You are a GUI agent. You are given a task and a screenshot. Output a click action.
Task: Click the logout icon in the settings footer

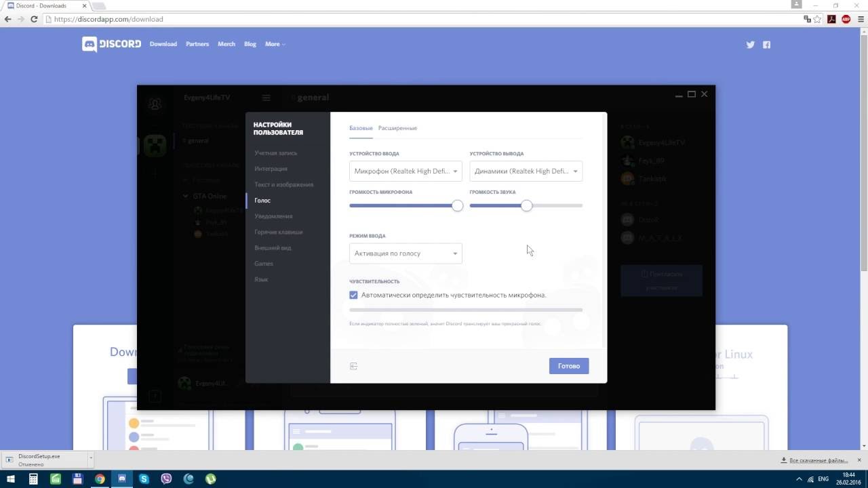pyautogui.click(x=353, y=366)
